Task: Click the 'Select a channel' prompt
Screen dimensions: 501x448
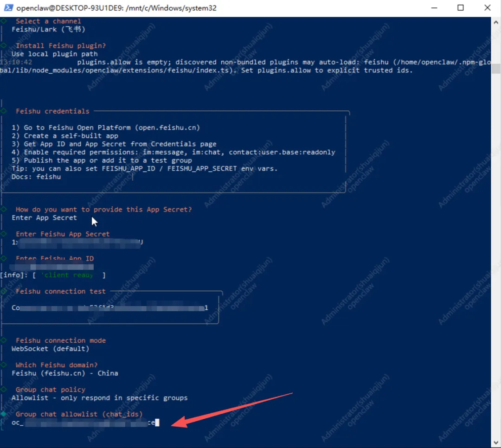Action: [48, 21]
